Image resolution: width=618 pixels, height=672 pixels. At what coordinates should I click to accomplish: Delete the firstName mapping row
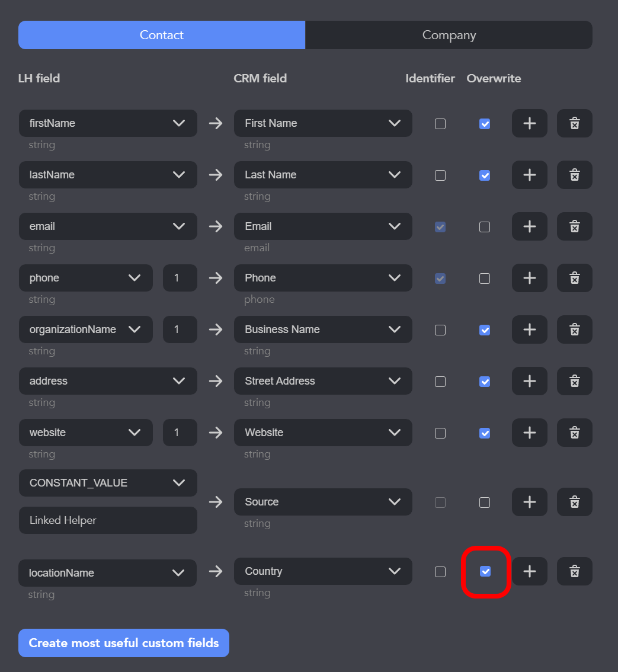574,123
